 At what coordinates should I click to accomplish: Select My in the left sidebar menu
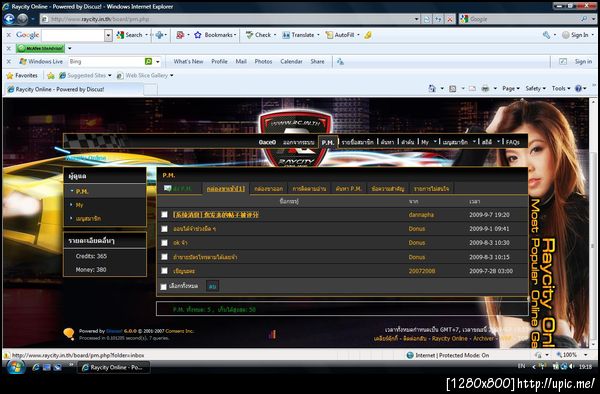[x=79, y=205]
